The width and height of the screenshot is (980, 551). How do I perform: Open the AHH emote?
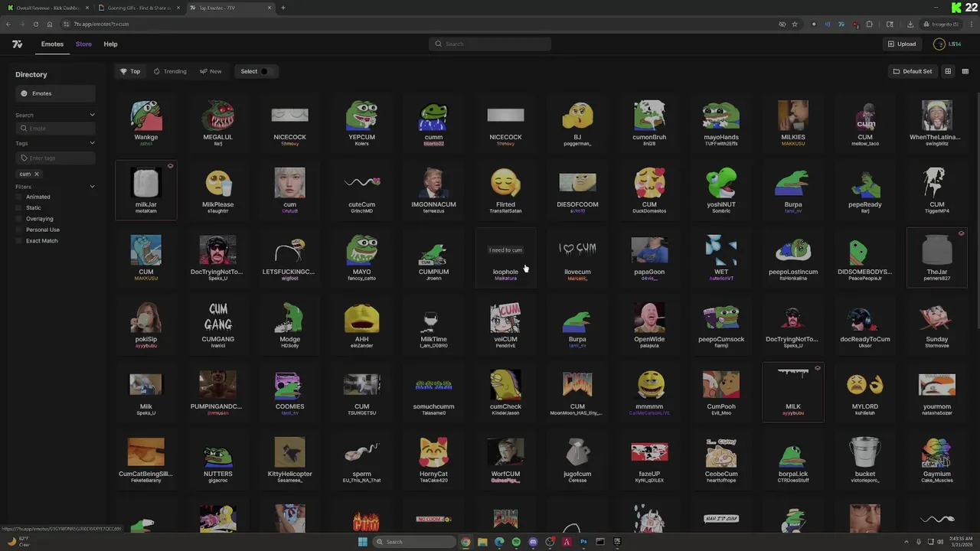[x=361, y=324]
